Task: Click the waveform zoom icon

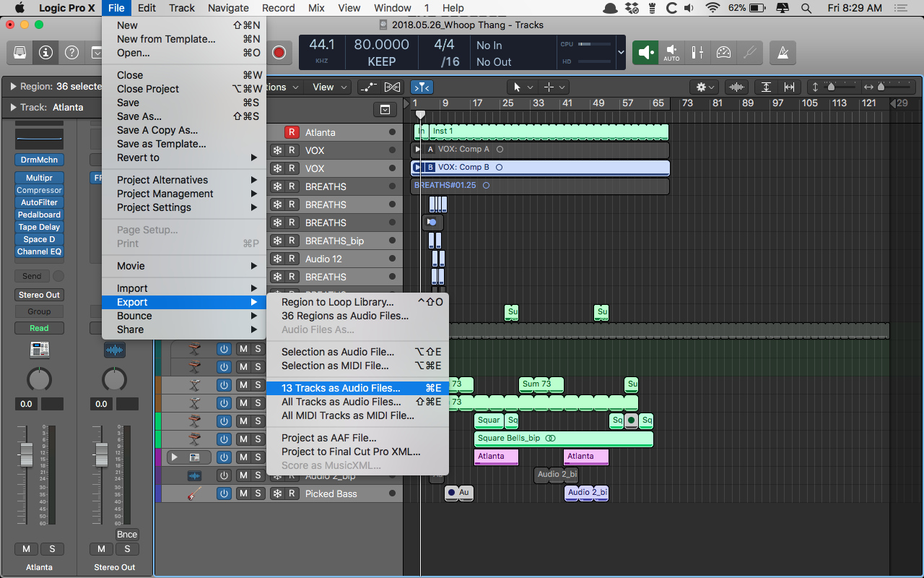Action: [x=736, y=87]
